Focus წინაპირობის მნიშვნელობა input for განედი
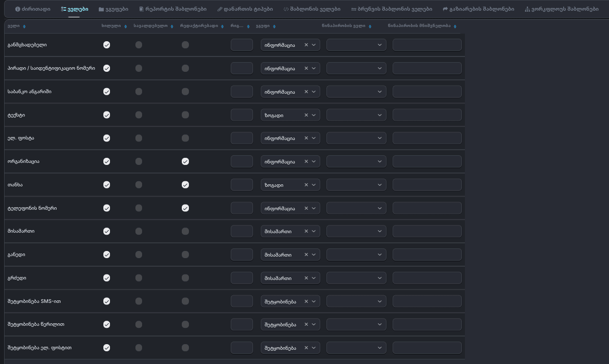The width and height of the screenshot is (609, 364). [x=427, y=255]
